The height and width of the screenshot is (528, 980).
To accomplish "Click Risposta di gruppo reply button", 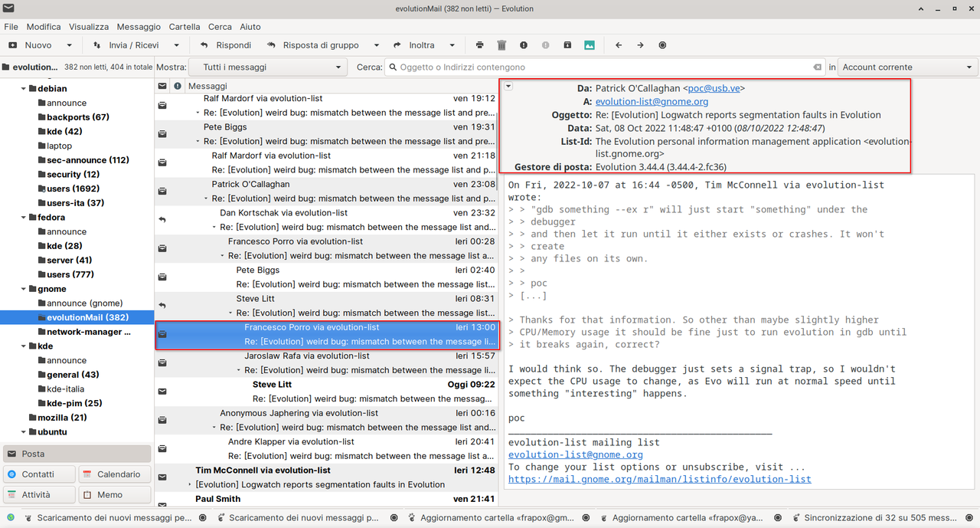I will (x=312, y=45).
